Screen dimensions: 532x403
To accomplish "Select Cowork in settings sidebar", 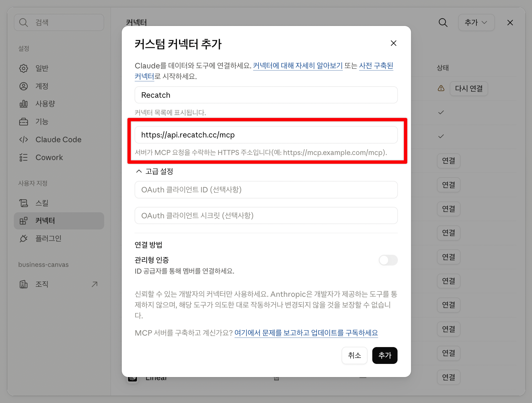I will [x=59, y=157].
